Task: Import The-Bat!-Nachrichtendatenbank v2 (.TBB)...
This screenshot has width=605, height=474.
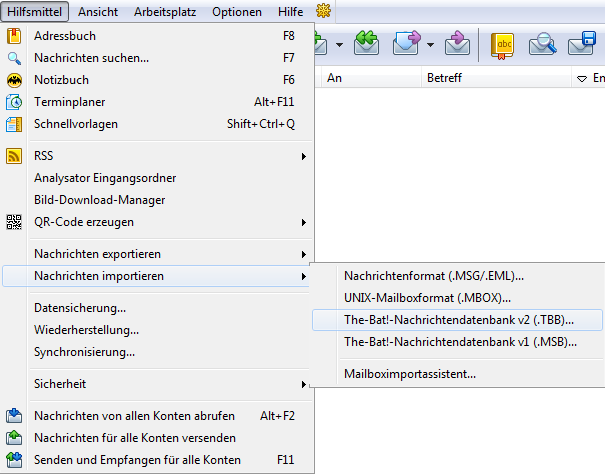Action: [x=457, y=320]
